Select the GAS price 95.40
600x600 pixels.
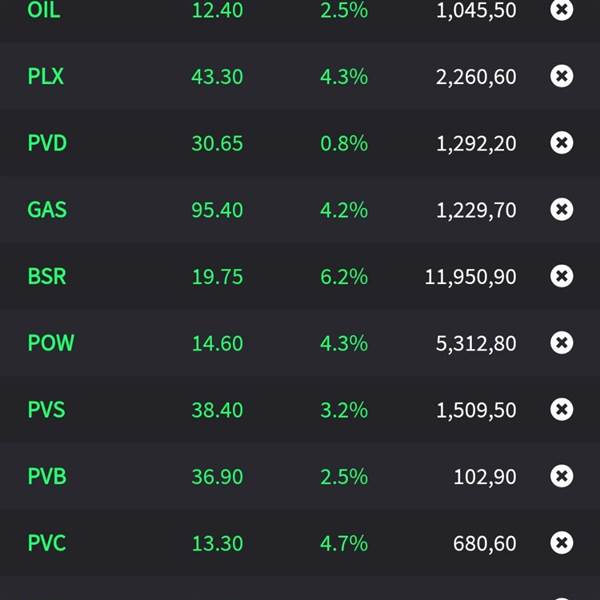click(x=217, y=210)
